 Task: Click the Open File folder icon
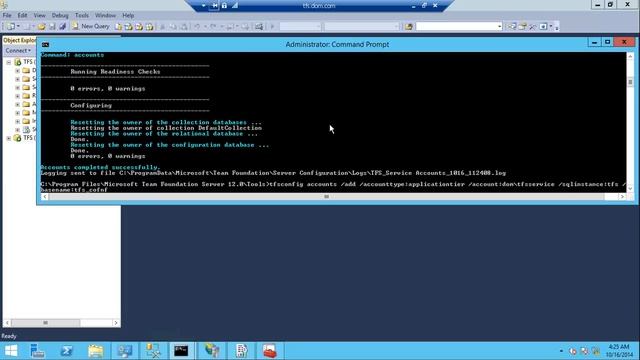[42, 27]
